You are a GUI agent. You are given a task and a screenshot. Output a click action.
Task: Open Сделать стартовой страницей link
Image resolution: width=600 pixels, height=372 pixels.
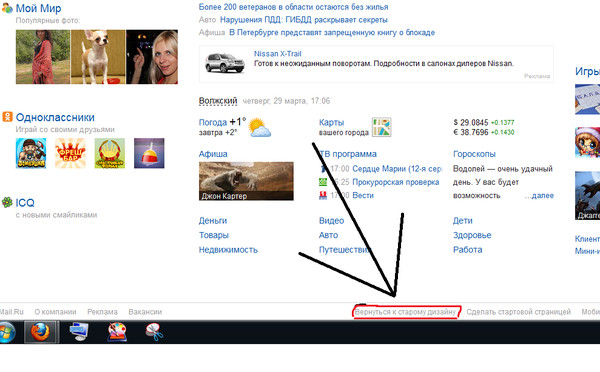coord(518,312)
